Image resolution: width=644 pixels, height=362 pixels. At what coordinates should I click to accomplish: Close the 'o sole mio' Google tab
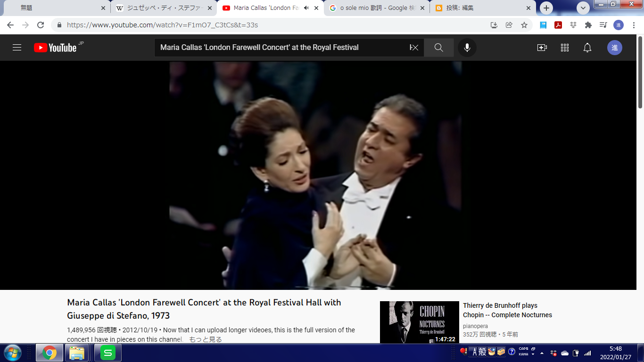422,8
